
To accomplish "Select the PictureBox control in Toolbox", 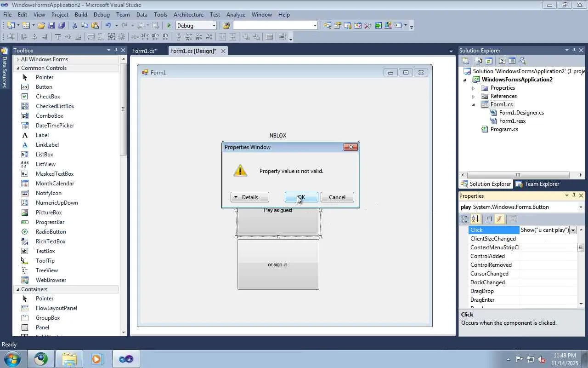I will tap(49, 213).
